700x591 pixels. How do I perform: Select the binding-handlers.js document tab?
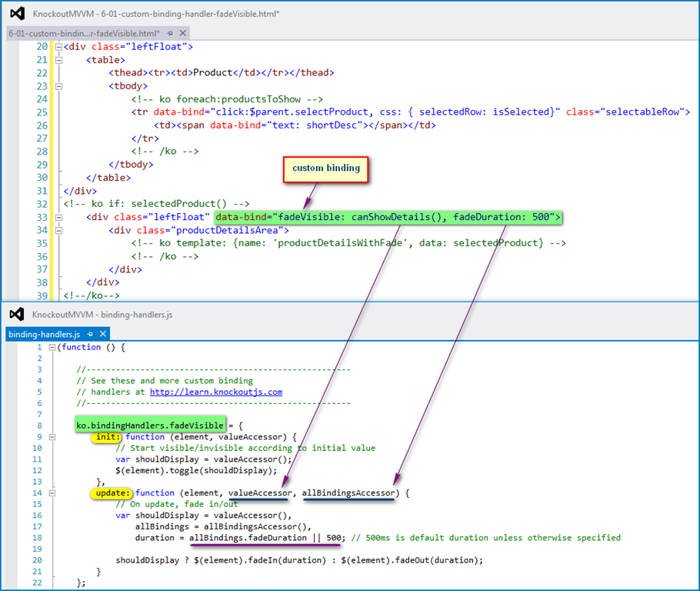[x=44, y=334]
